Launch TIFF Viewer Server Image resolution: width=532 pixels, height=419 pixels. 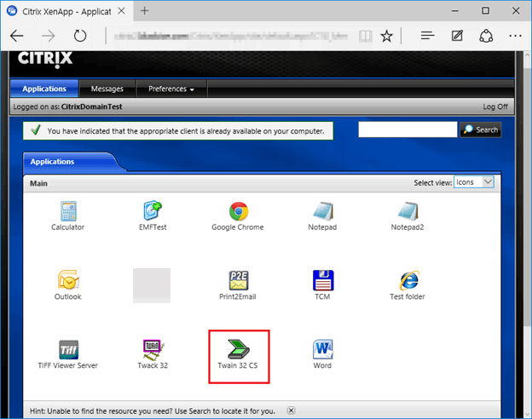coord(68,354)
